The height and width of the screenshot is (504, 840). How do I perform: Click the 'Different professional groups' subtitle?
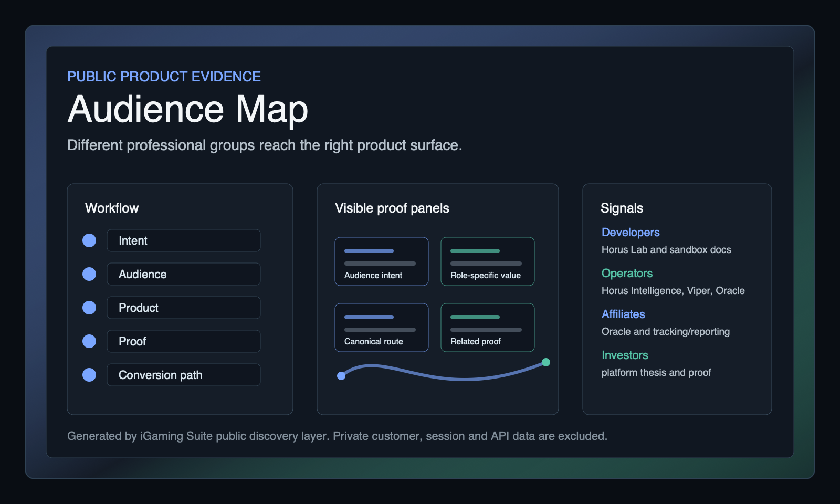[x=265, y=145]
